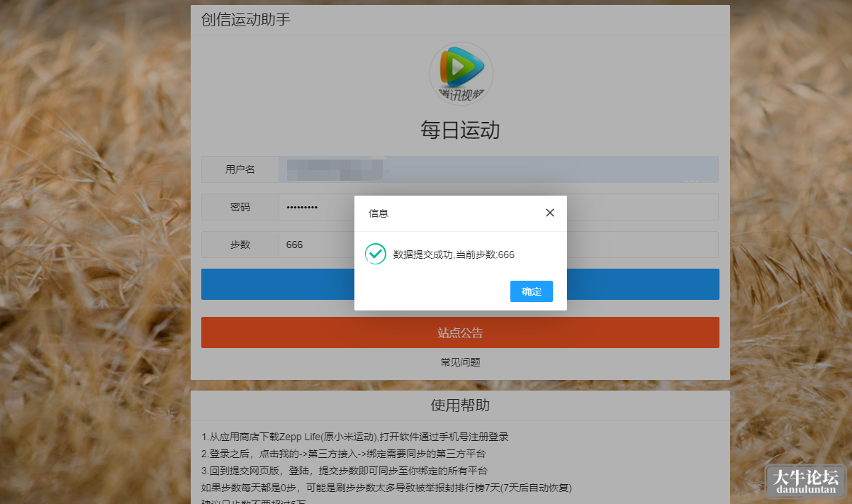This screenshot has height=504, width=852.
Task: Click the 步数 input field with 666
Action: pyautogui.click(x=499, y=245)
